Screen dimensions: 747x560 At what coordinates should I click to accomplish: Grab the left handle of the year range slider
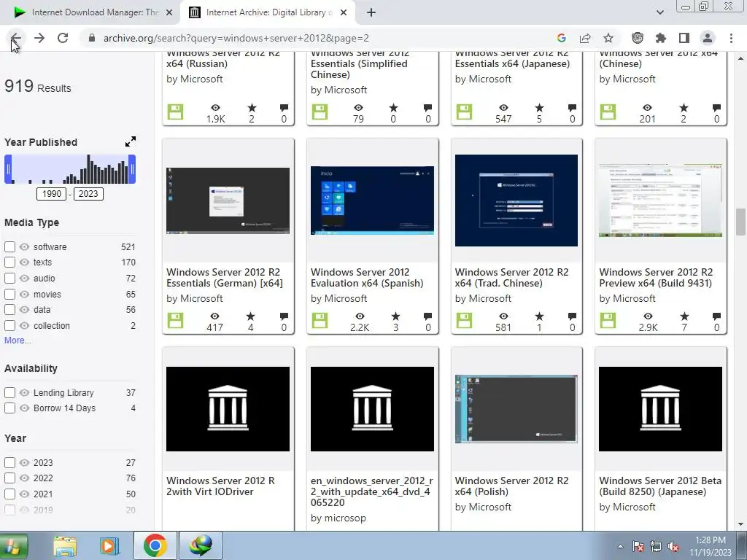[x=8, y=169]
